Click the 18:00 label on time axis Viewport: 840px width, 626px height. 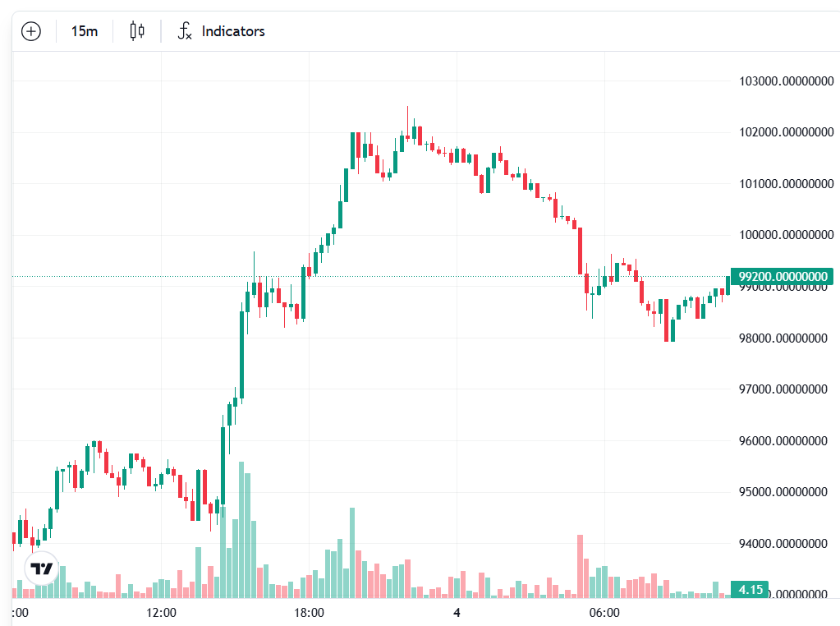coord(309,613)
